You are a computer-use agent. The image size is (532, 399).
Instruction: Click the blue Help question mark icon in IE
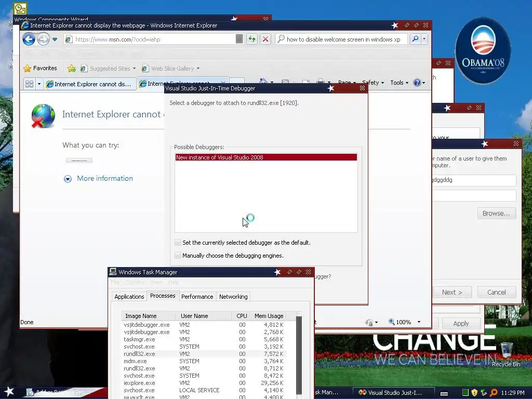[417, 83]
